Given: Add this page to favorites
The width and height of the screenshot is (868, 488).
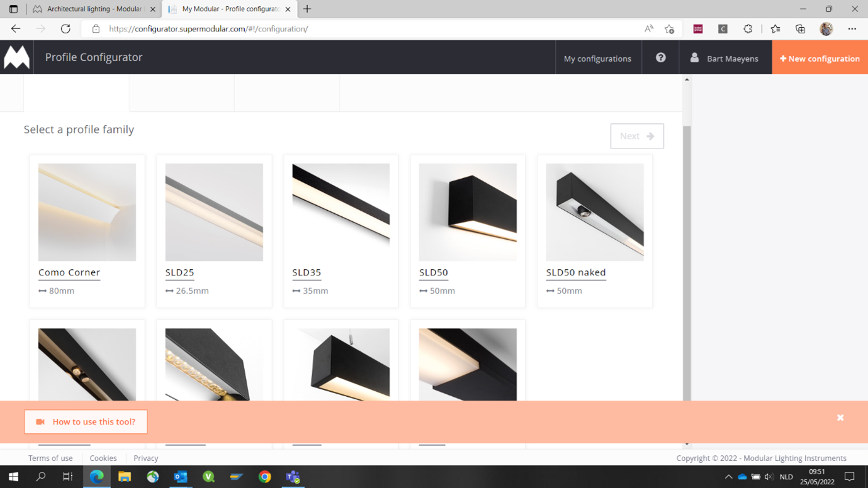Looking at the screenshot, I should pyautogui.click(x=669, y=29).
